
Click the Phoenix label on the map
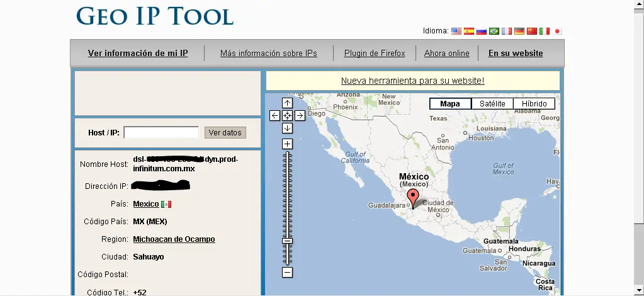pos(346,107)
